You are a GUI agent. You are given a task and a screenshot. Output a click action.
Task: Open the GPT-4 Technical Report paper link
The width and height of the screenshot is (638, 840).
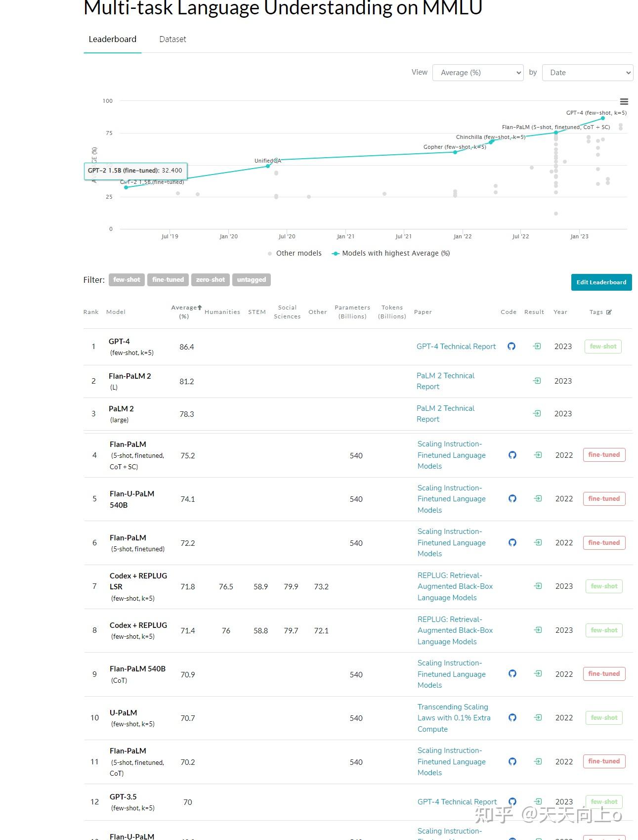tap(456, 347)
